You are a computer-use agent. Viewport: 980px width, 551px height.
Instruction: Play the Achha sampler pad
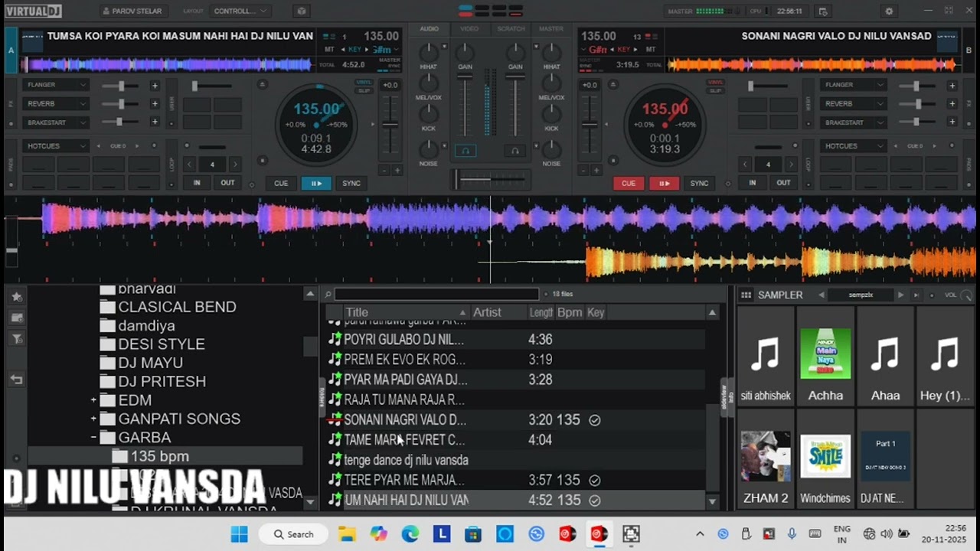825,356
